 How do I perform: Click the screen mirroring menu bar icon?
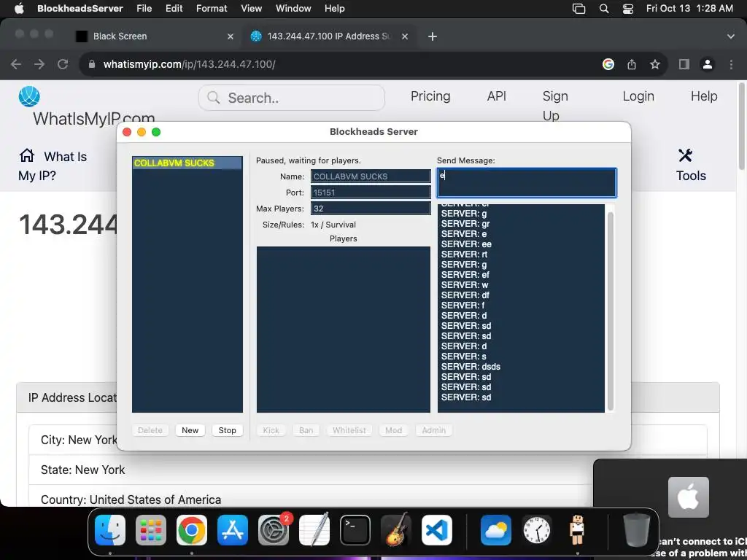tap(578, 9)
